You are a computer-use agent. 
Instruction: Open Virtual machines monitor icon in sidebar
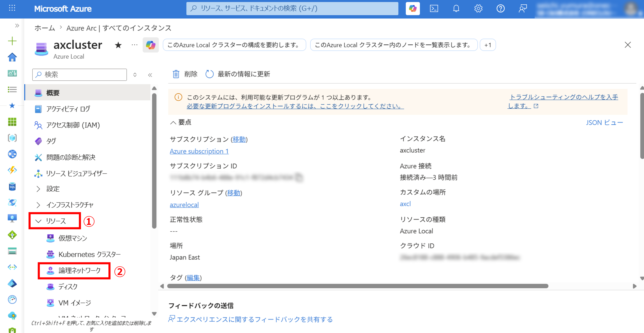tap(12, 218)
